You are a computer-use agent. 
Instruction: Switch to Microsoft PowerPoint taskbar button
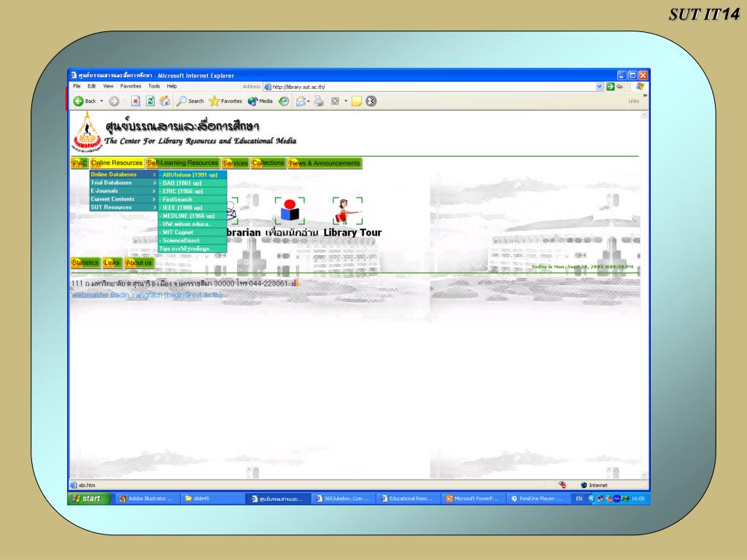[472, 499]
